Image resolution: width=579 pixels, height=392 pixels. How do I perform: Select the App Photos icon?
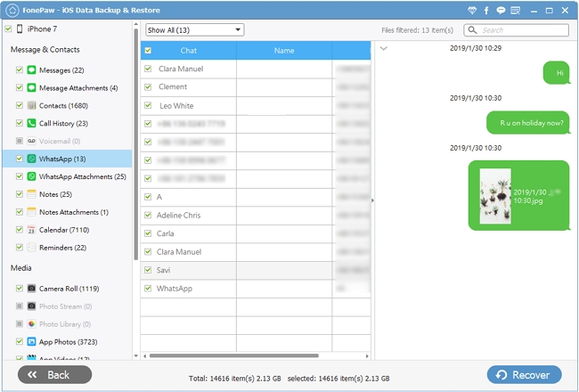tap(31, 342)
